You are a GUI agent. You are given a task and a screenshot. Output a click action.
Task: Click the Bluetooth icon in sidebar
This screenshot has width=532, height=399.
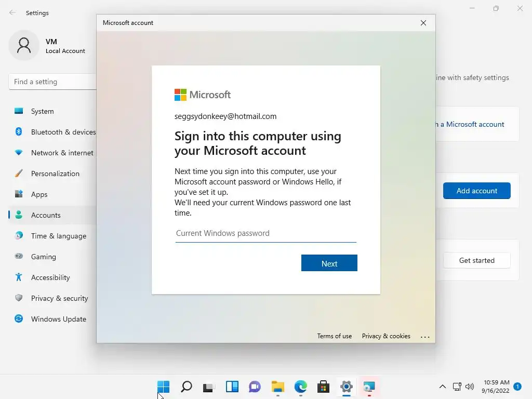point(19,131)
